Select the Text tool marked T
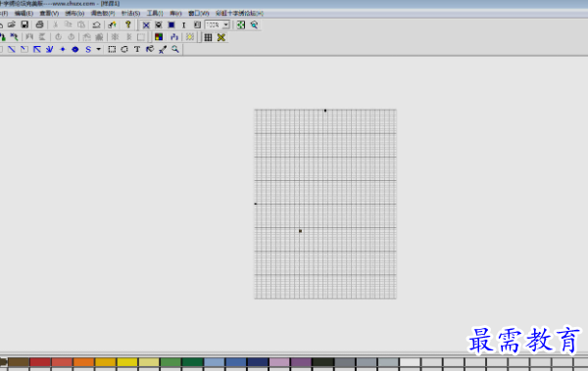The height and width of the screenshot is (371, 588). pos(137,49)
